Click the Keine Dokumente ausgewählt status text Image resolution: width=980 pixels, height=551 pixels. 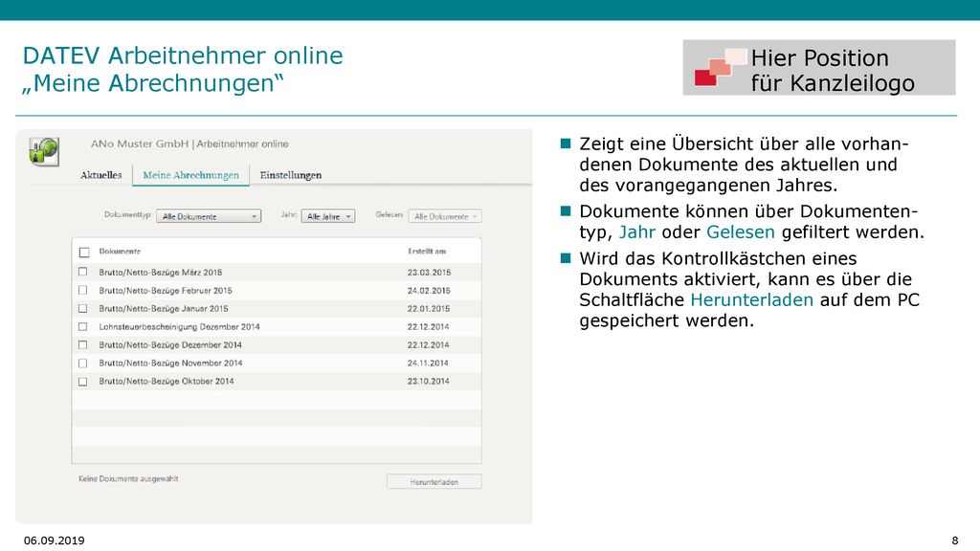tap(128, 478)
